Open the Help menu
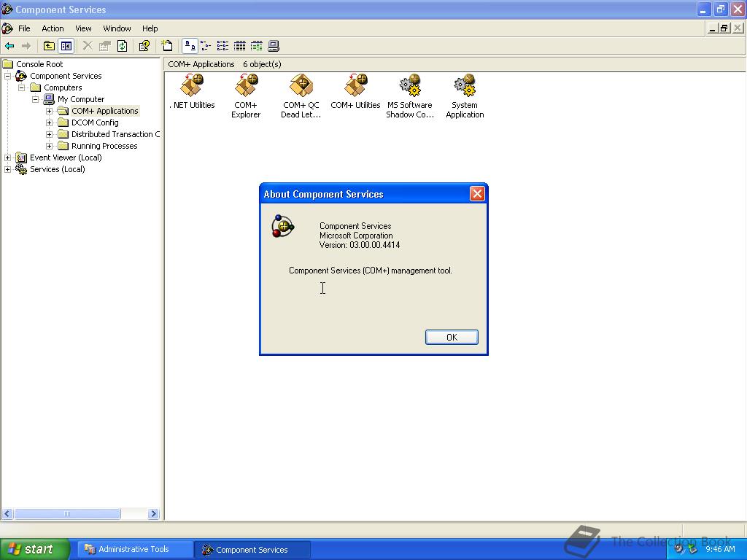 150,28
